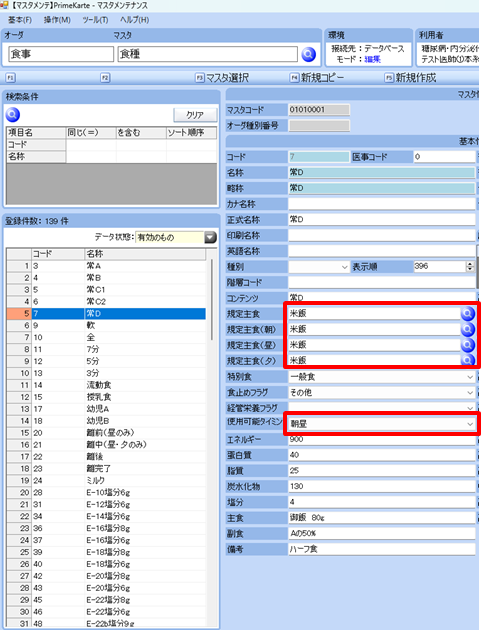Open the データ状態 dropdown
This screenshot has width=482, height=630.
tap(210, 237)
